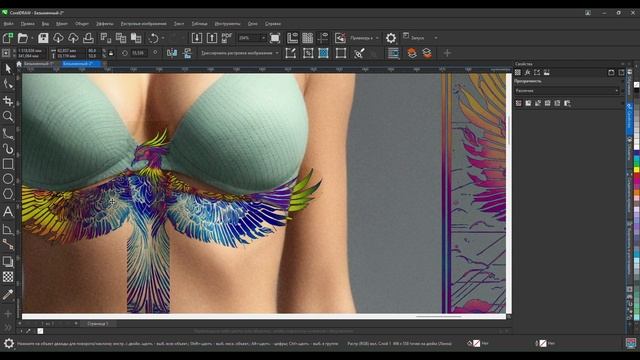Click the Import arrow-down icon
Viewport: 640px width, 360px height.
point(197,38)
